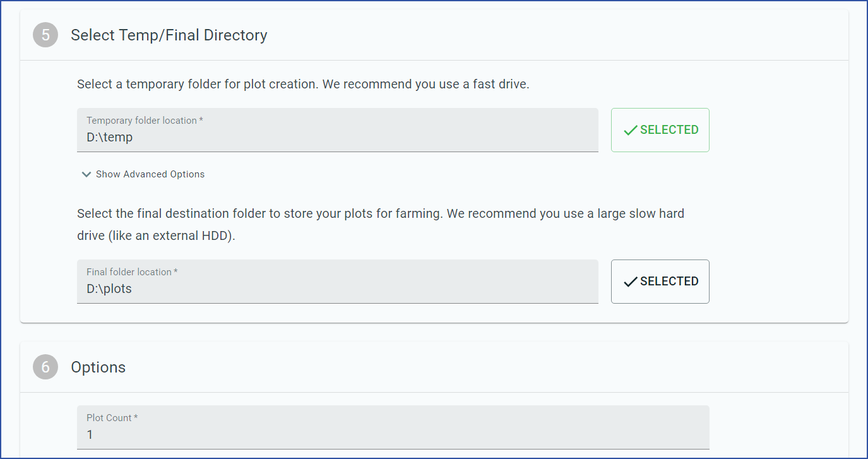Screen dimensions: 868x459
Task: Click the Select Temp/Final Directory heading
Action: coord(169,35)
